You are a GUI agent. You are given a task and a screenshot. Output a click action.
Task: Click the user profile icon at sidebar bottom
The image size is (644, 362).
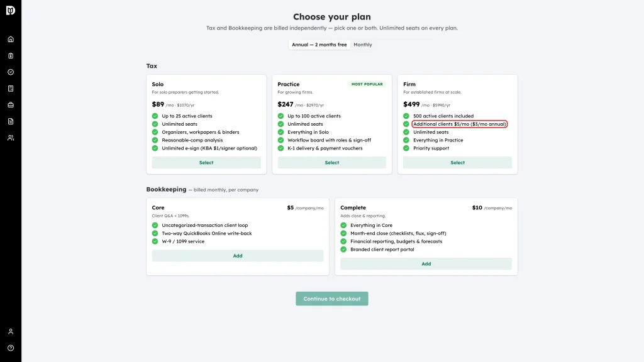[11, 332]
